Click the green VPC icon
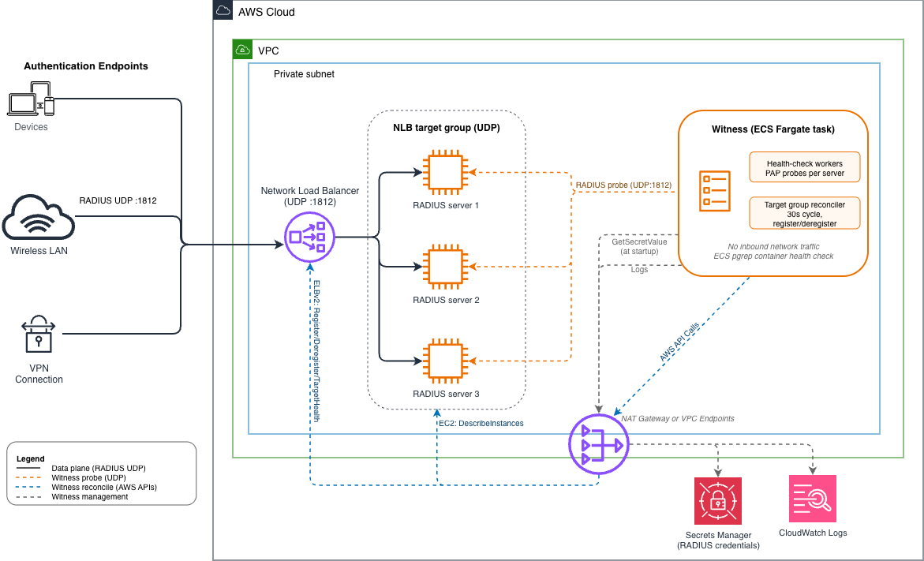The height and width of the screenshot is (561, 924). [x=243, y=50]
